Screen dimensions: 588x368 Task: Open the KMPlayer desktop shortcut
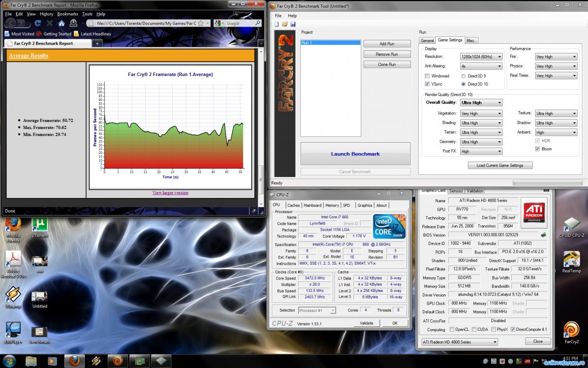pos(13,333)
